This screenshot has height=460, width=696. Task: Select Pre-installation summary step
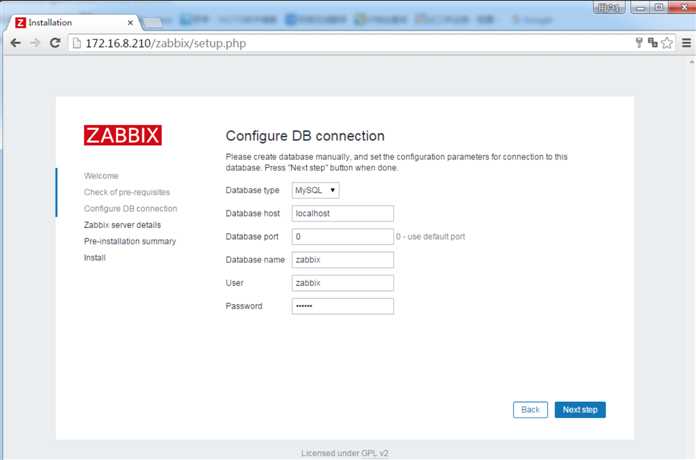point(130,242)
